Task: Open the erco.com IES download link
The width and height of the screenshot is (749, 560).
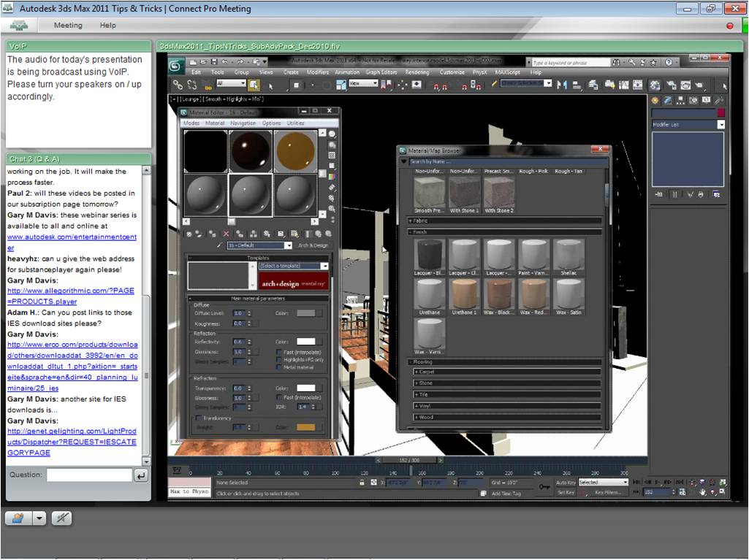Action: tap(72, 367)
